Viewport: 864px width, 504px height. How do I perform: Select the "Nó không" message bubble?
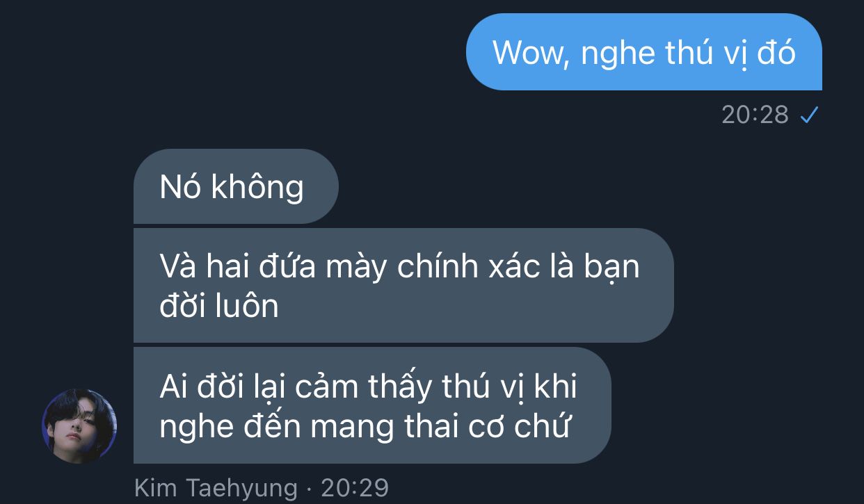236,186
